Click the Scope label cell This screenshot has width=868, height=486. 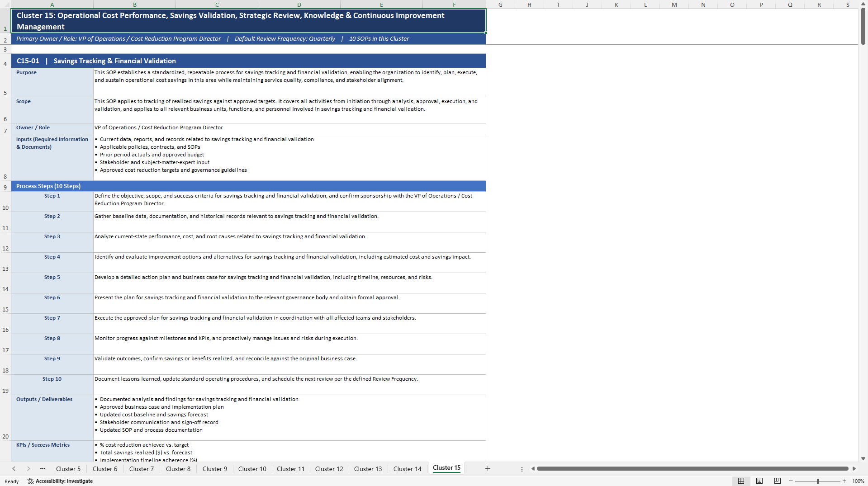(x=52, y=110)
